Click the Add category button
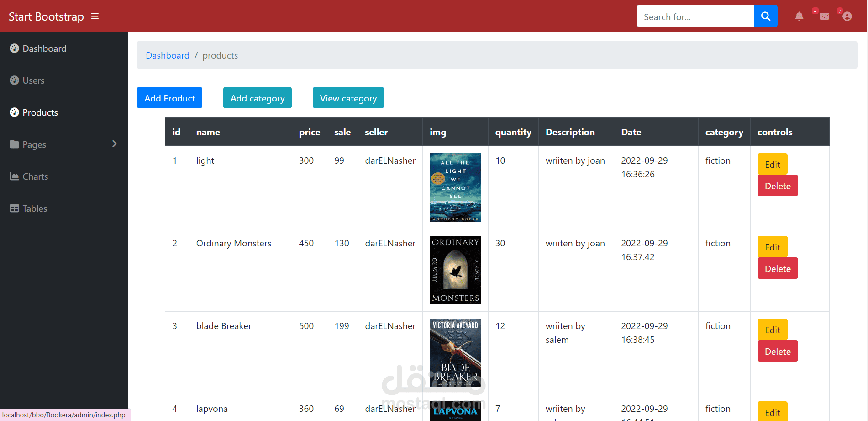 tap(258, 98)
